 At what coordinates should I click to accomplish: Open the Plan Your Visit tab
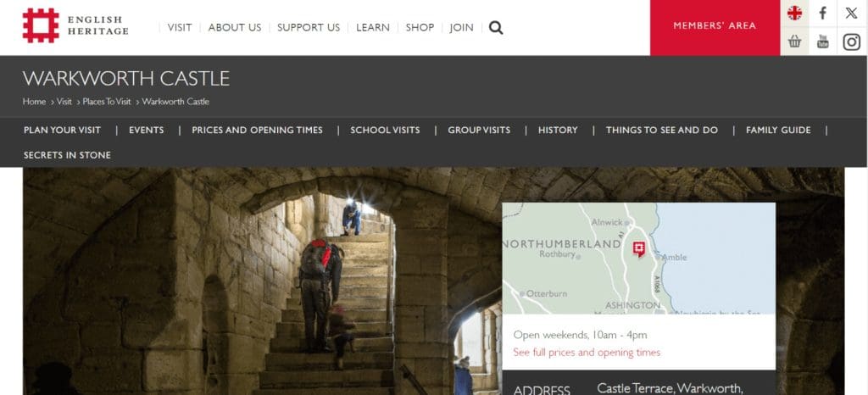click(x=62, y=130)
